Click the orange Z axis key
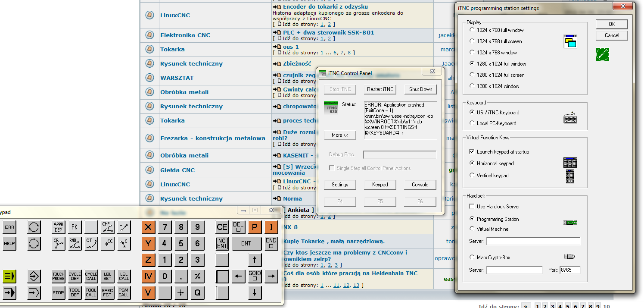The image size is (644, 308). (149, 260)
